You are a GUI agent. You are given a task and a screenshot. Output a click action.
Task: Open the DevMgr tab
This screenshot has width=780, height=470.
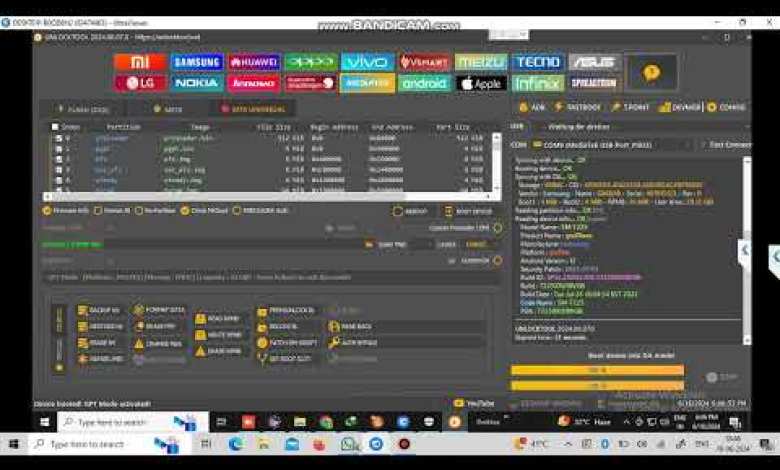pyautogui.click(x=679, y=107)
